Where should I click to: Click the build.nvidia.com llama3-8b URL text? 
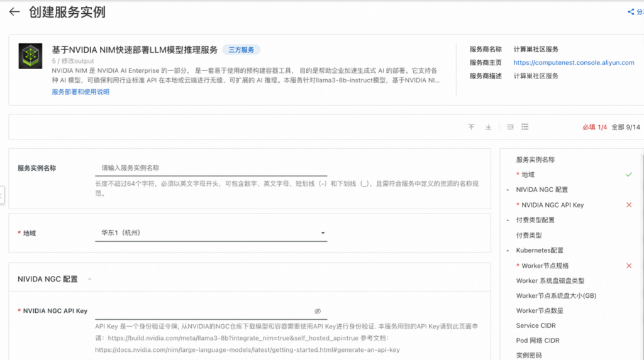[x=233, y=338]
